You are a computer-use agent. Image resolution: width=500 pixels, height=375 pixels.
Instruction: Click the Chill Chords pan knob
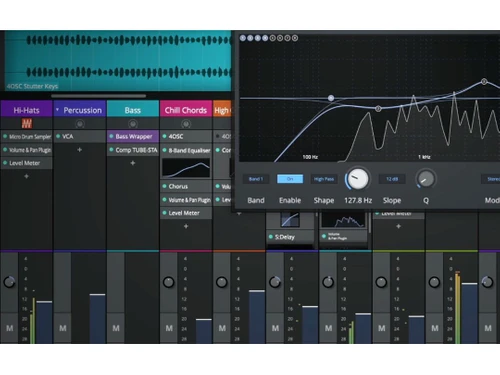(x=169, y=282)
